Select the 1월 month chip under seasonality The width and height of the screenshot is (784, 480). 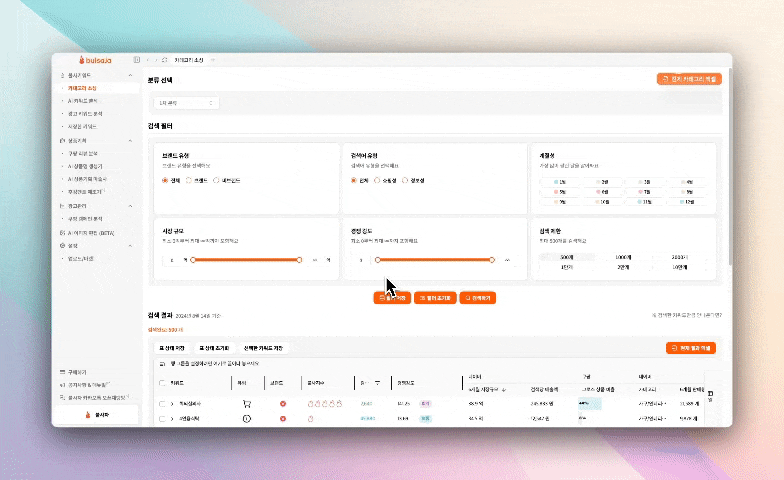click(x=560, y=182)
